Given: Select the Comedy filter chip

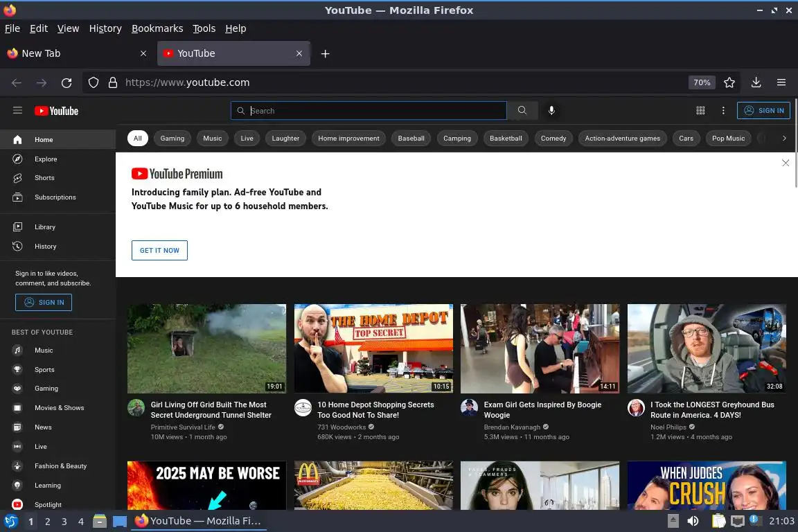Looking at the screenshot, I should coord(553,138).
